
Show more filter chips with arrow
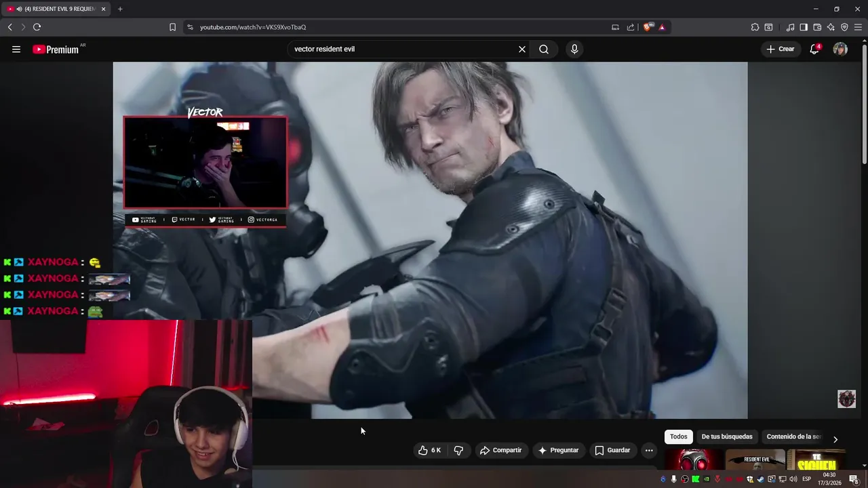(x=835, y=439)
